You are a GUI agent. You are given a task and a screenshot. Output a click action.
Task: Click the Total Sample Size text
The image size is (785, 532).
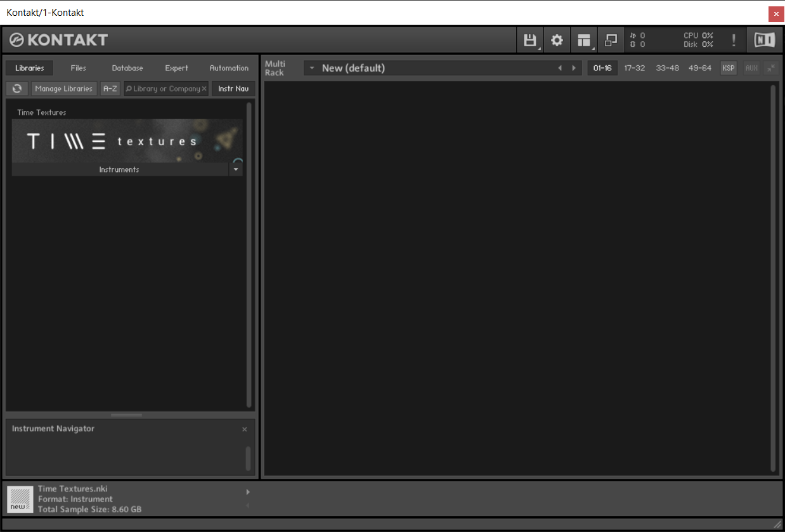point(89,509)
